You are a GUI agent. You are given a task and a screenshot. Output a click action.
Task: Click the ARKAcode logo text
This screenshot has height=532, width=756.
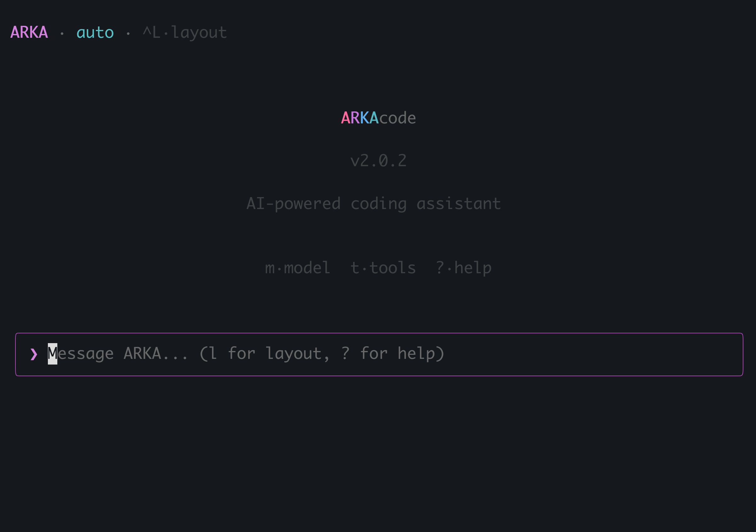(378, 118)
